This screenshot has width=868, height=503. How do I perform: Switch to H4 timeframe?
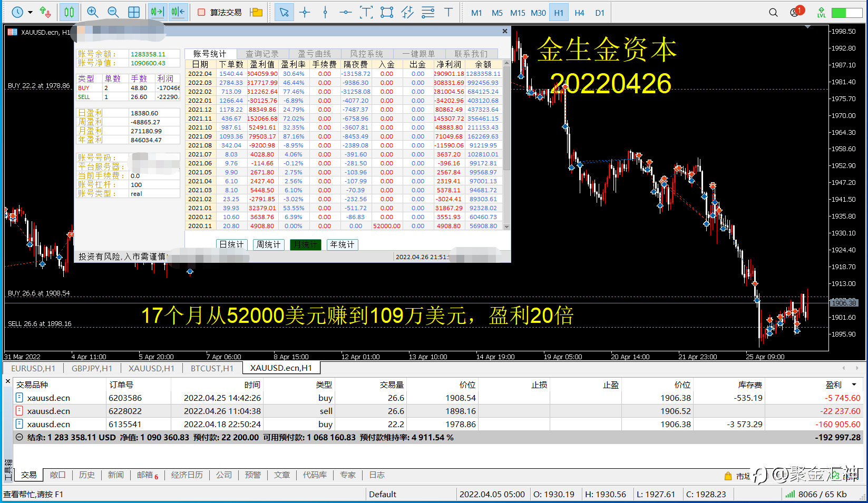pos(579,13)
